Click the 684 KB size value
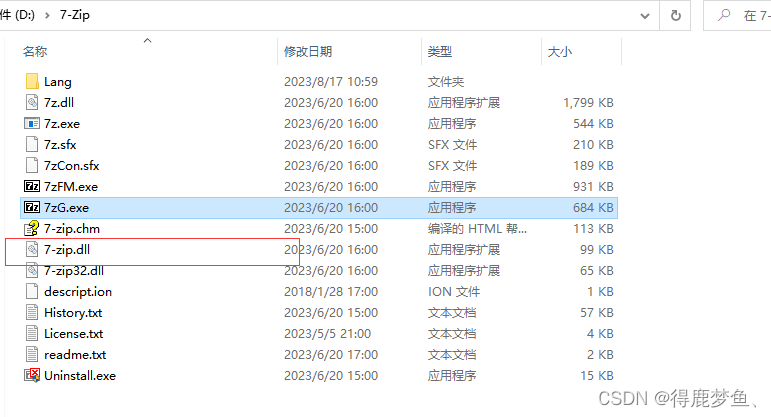The height and width of the screenshot is (417, 771). click(x=593, y=208)
